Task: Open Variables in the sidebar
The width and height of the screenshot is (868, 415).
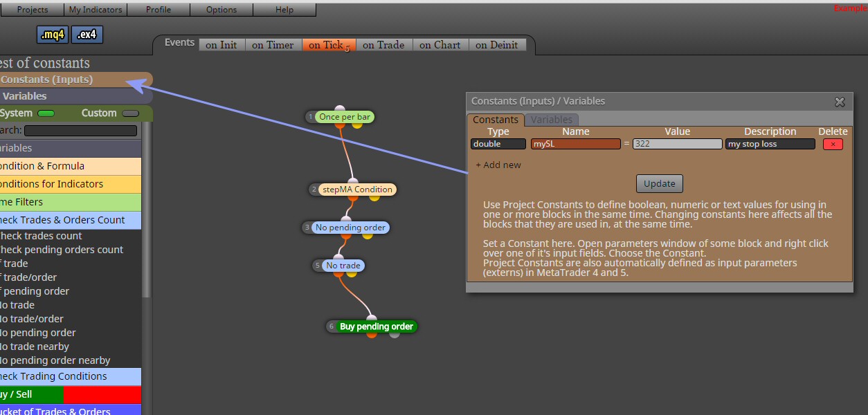Action: pyautogui.click(x=75, y=96)
